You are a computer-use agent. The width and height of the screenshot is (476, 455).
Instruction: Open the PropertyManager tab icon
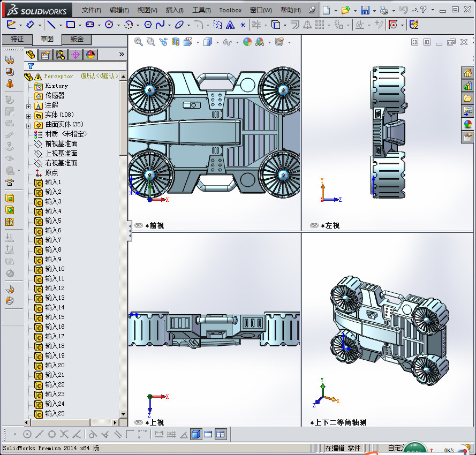pyautogui.click(x=46, y=55)
